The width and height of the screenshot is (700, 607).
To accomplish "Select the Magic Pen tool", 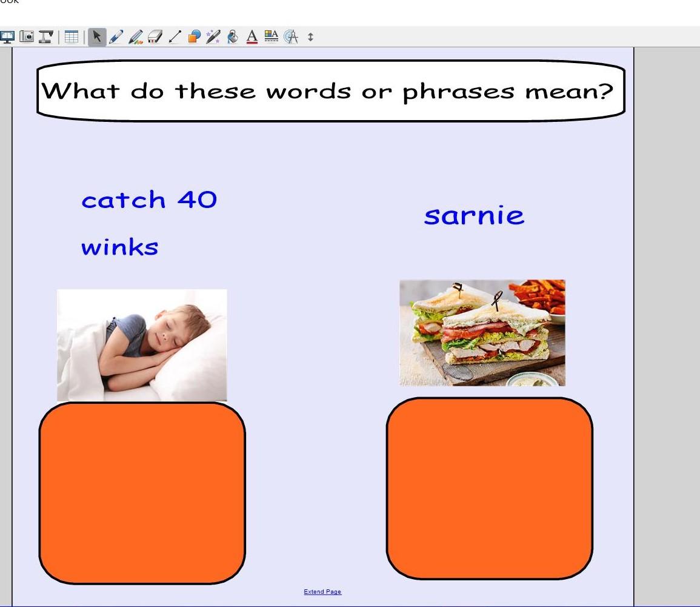I will (x=213, y=37).
